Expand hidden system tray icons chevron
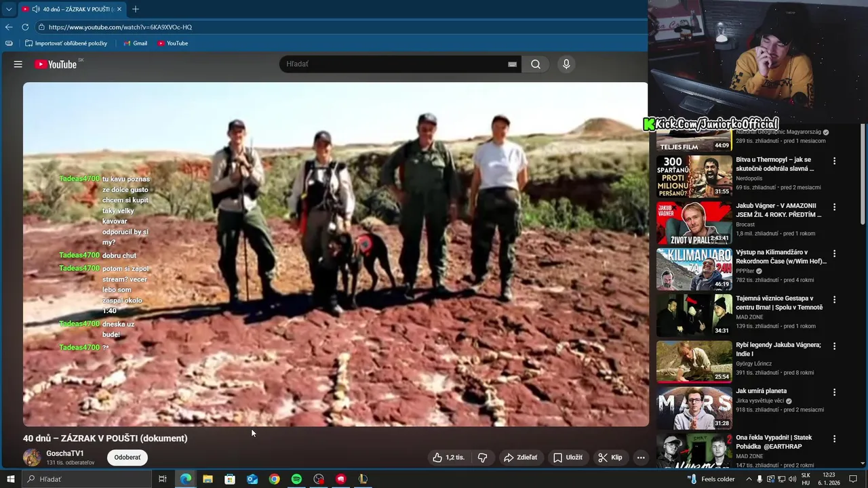This screenshot has height=488, width=868. 749,479
